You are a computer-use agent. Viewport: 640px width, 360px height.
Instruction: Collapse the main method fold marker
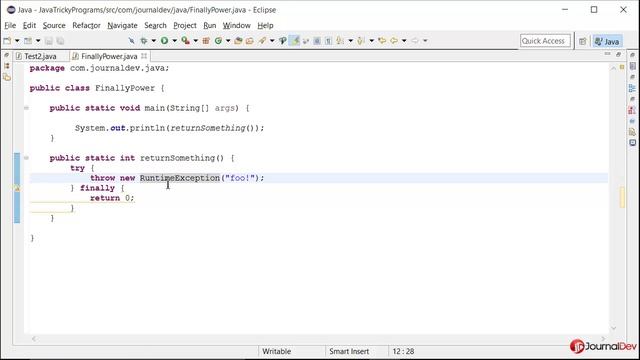pyautogui.click(x=26, y=108)
